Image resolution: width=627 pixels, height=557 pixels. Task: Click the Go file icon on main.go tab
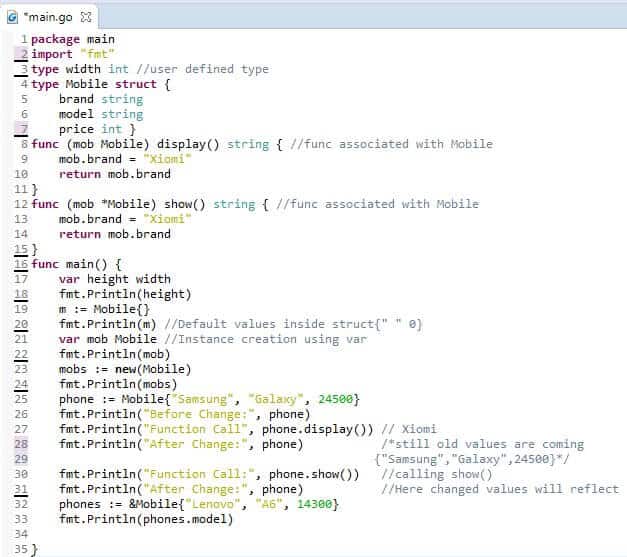12,14
